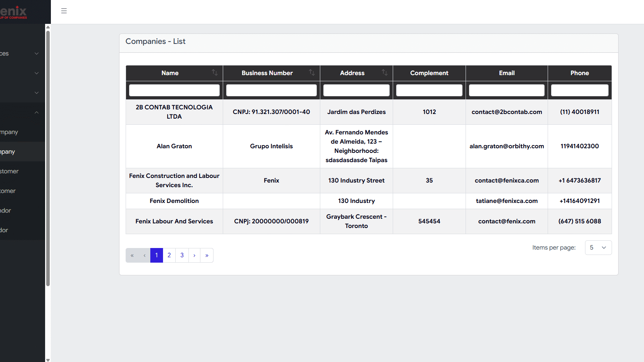This screenshot has width=644, height=362.
Task: Click phone number 11941402300
Action: pos(580,146)
